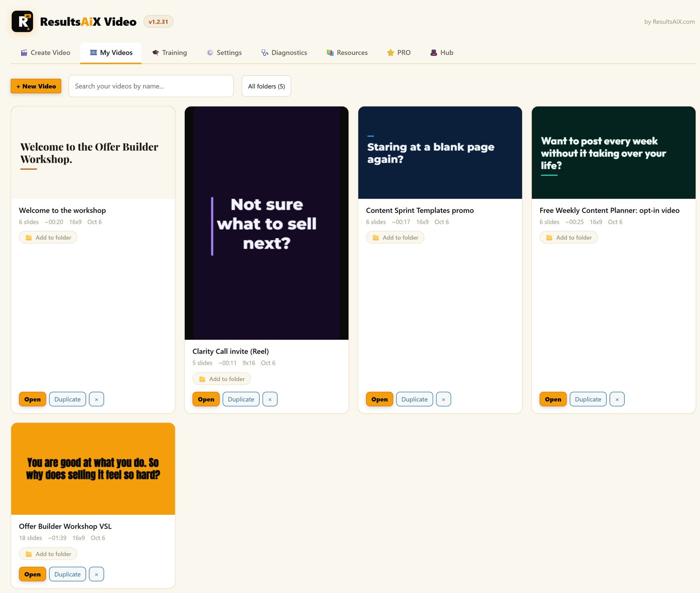The height and width of the screenshot is (593, 700).
Task: Create a new video with + New Video
Action: pos(36,86)
